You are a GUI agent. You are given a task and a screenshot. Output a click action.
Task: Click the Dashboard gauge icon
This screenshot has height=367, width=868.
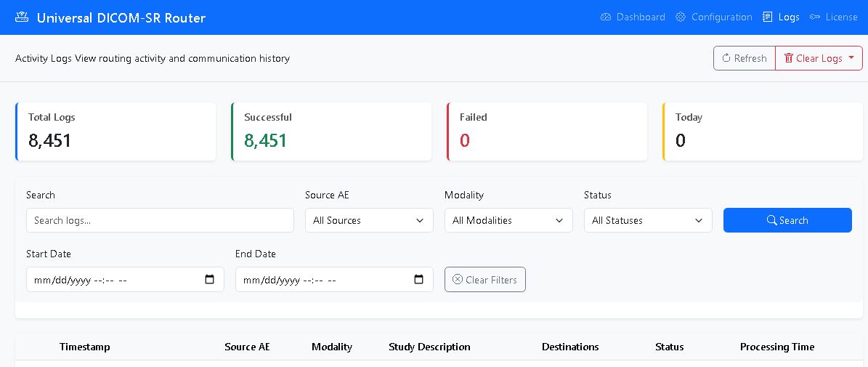click(x=606, y=17)
